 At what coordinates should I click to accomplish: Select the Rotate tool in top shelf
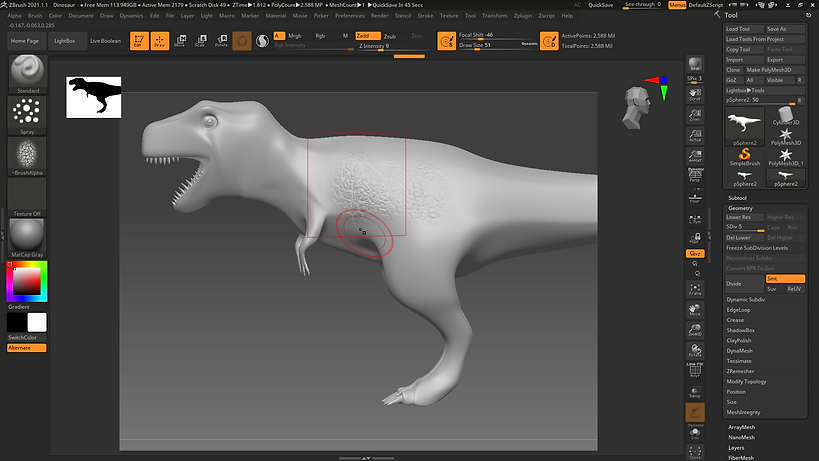coord(221,41)
